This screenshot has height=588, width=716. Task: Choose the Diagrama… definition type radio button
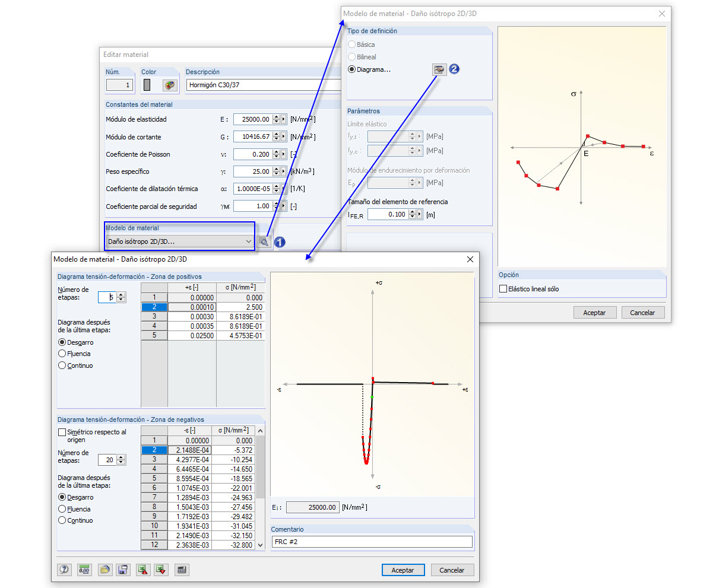coord(352,69)
